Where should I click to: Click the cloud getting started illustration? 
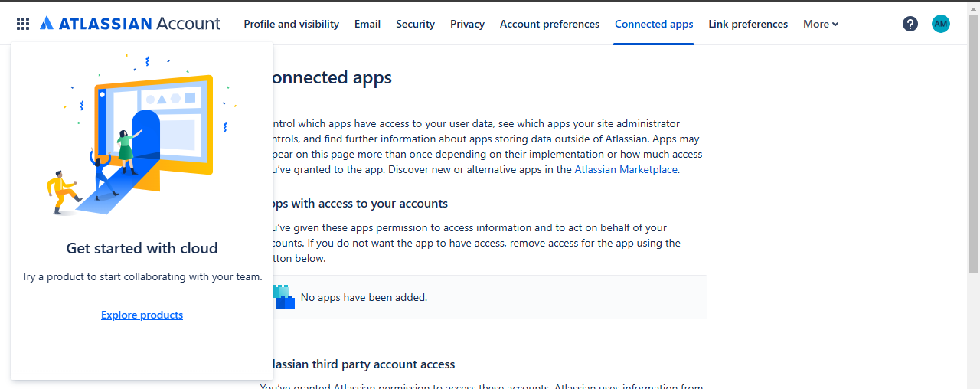coord(142,136)
